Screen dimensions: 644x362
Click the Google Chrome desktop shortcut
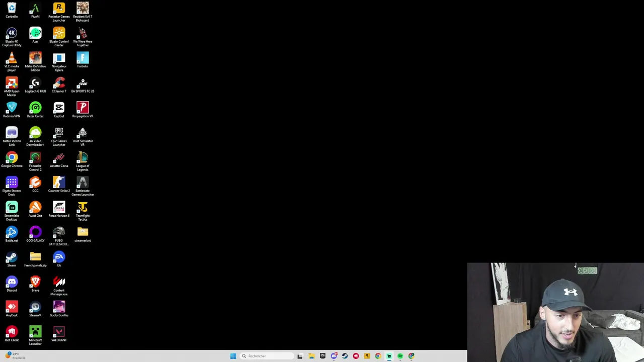pyautogui.click(x=12, y=160)
